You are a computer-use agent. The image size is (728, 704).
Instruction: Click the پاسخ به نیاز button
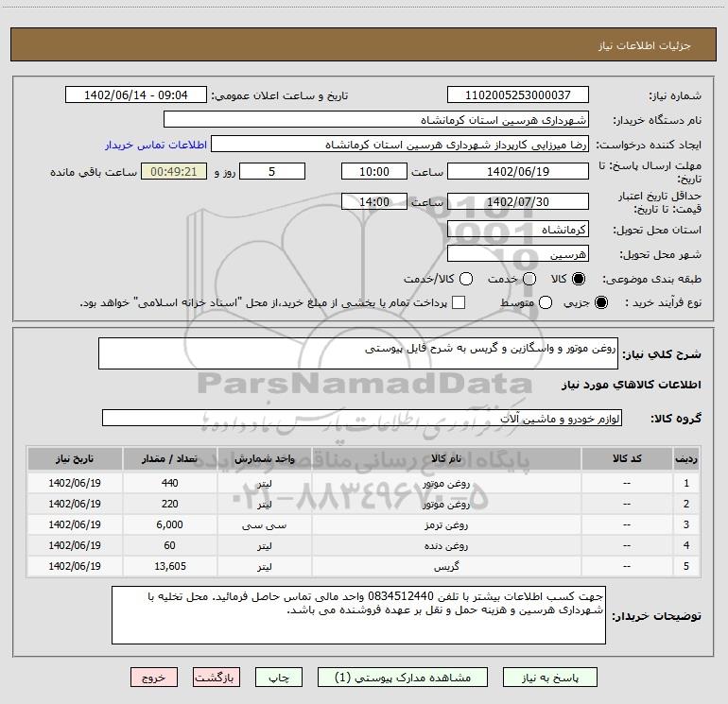(x=550, y=678)
